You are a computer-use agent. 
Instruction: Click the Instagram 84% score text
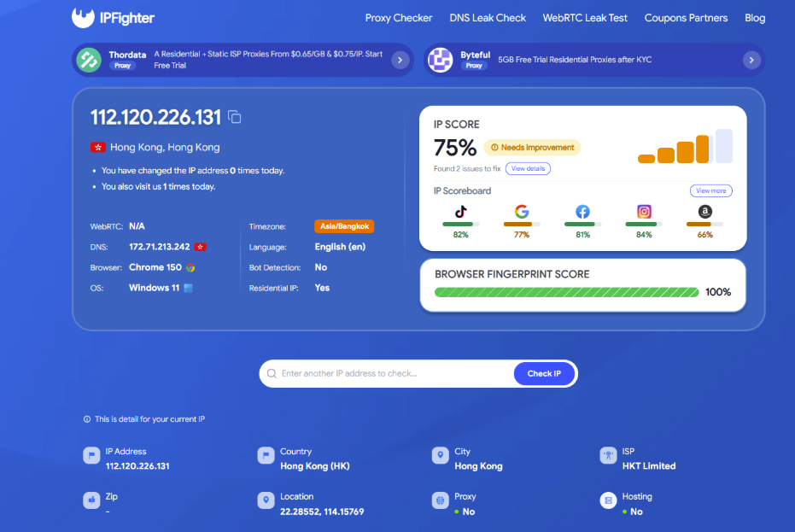coord(644,235)
